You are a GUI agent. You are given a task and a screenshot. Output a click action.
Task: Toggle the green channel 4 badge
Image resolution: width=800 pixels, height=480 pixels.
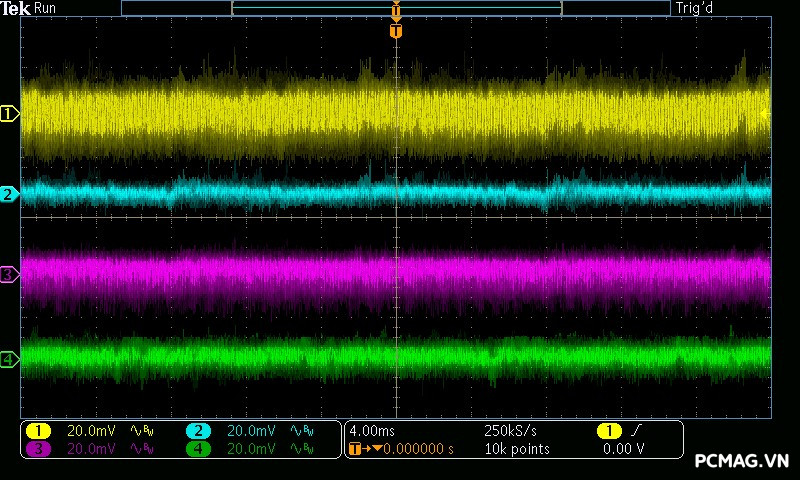198,449
